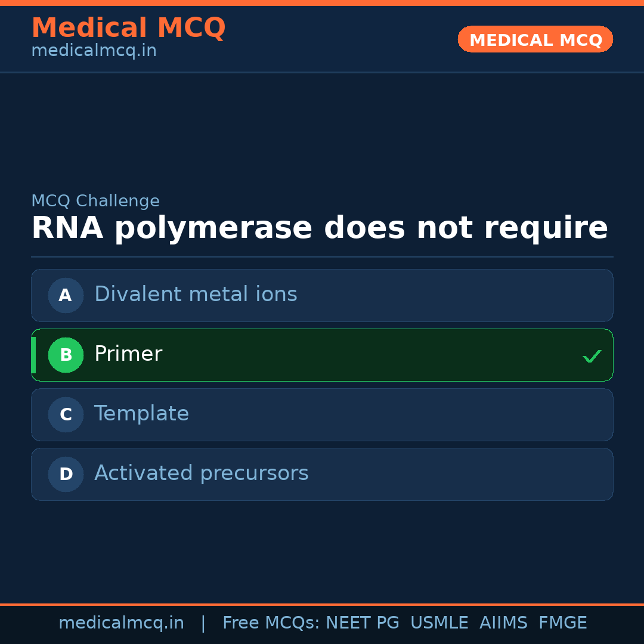Choose the Activated precursors answer option
The image size is (644, 644).
[x=201, y=473]
